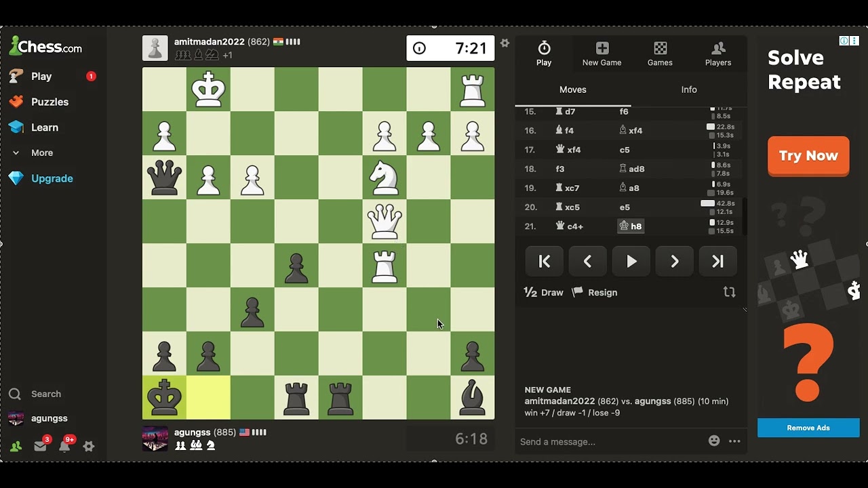868x488 pixels.
Task: Open the settings gear in sidebar
Action: click(89, 446)
